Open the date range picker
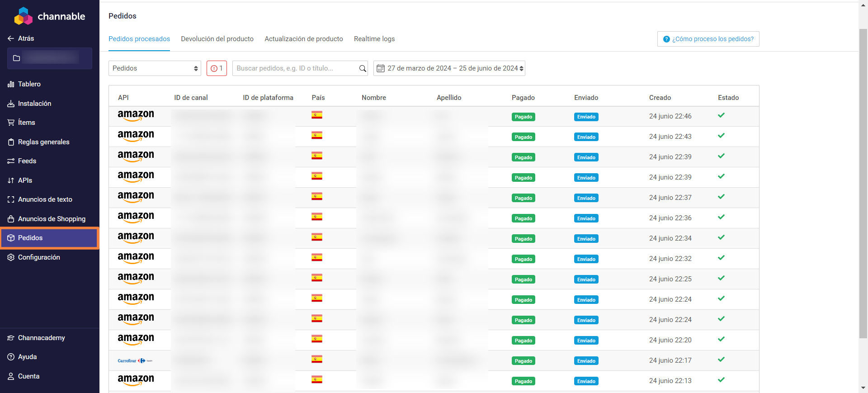The image size is (868, 393). pos(449,68)
